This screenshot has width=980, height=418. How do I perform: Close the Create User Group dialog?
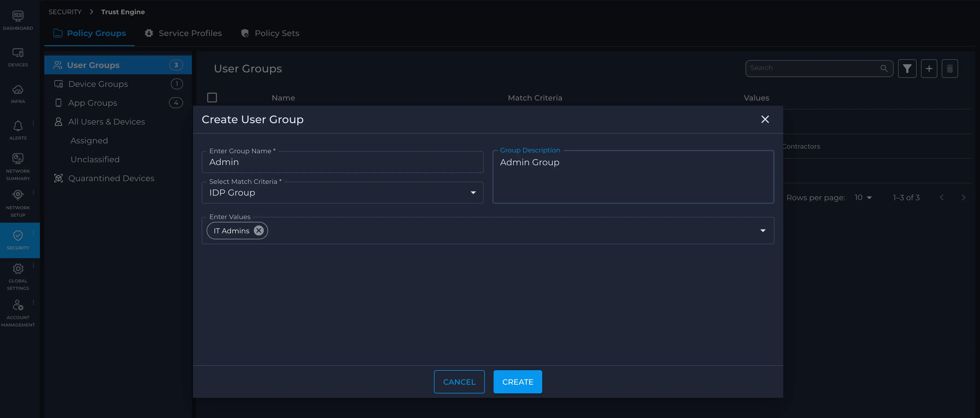click(x=765, y=119)
